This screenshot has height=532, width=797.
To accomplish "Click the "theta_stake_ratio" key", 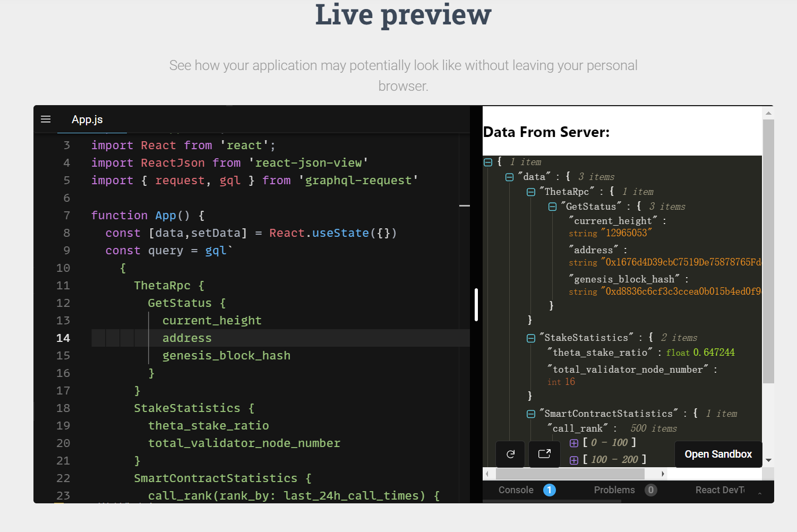I will 601,353.
